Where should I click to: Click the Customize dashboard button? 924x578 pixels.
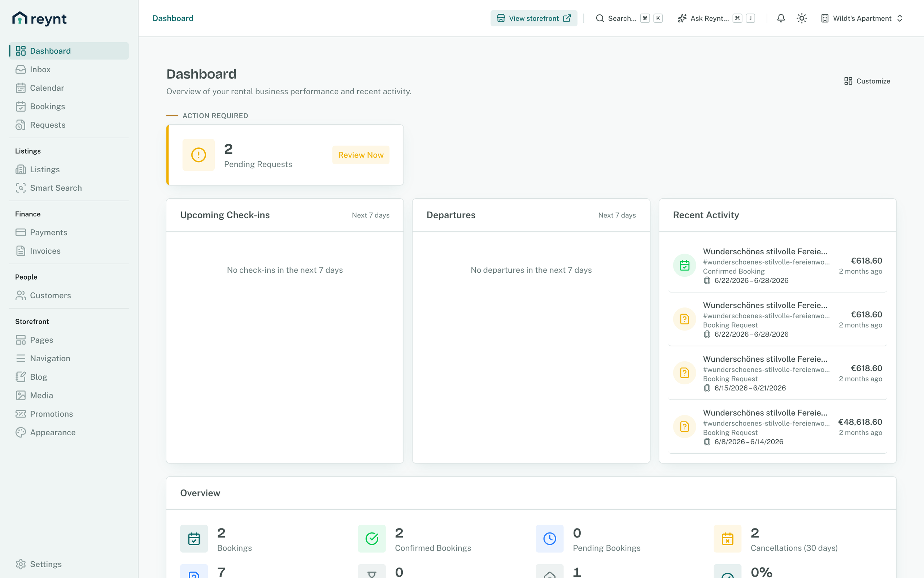pyautogui.click(x=867, y=81)
